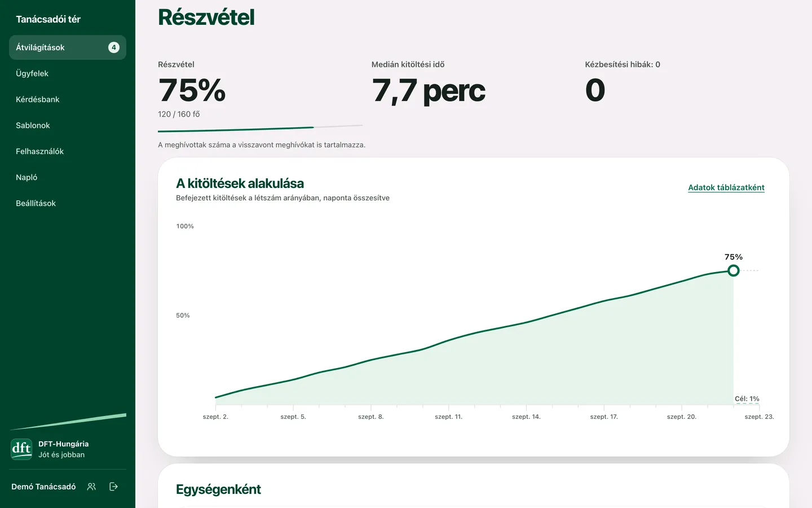Open the Adatok táblázatként link
Viewport: 812px width, 508px height.
point(726,187)
